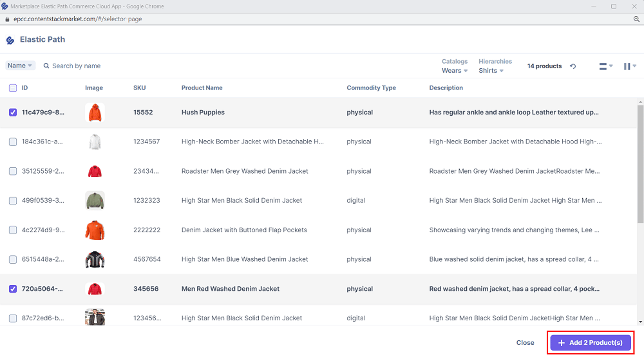Click the address bar lock icon
This screenshot has height=357, width=644.
tap(7, 19)
